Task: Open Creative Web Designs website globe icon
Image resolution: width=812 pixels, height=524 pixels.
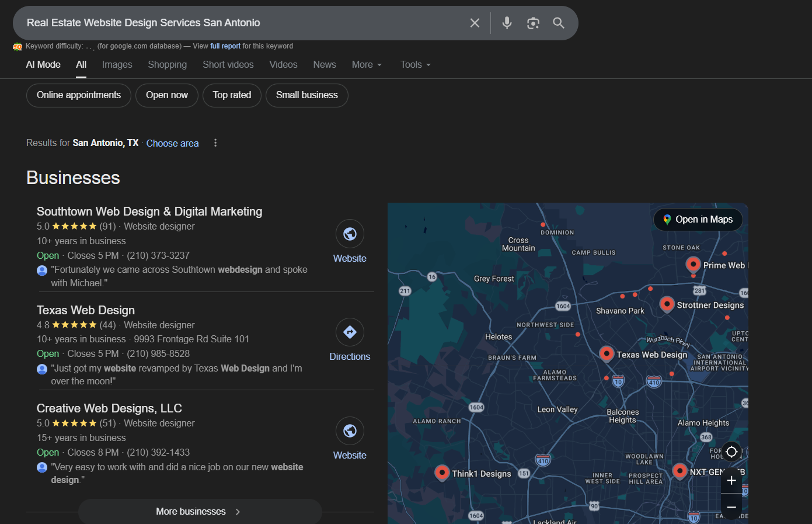Action: [x=350, y=431]
